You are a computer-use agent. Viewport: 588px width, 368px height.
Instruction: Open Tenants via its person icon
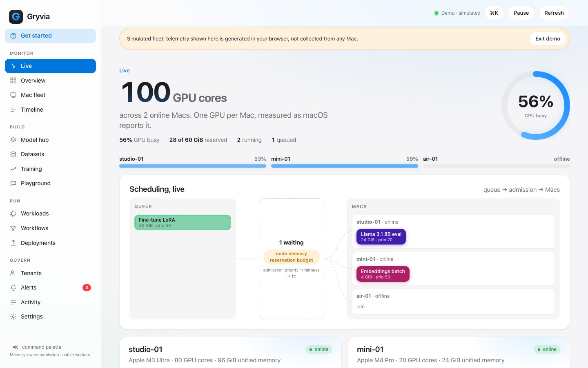tap(13, 273)
